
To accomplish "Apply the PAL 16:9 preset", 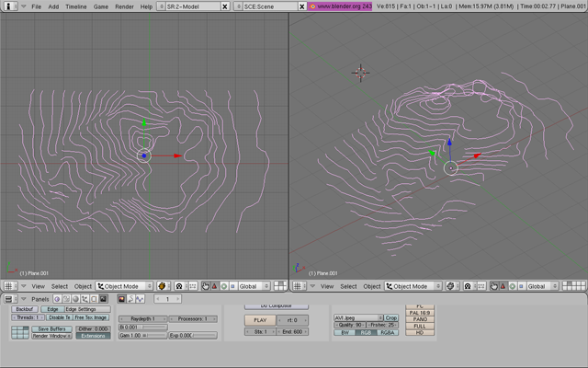I will [420, 313].
